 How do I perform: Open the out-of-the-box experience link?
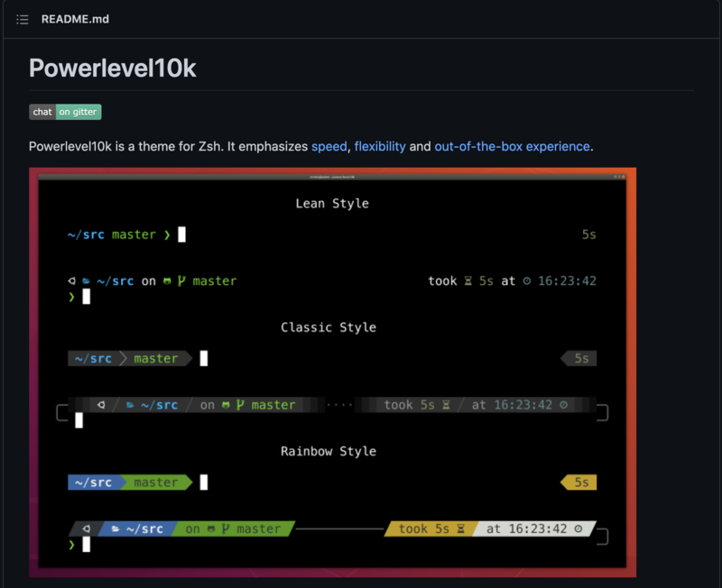pyautogui.click(x=512, y=146)
